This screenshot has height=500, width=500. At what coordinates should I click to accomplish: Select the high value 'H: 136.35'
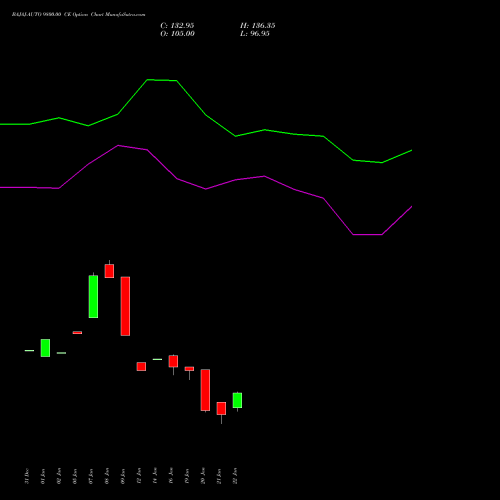[257, 26]
